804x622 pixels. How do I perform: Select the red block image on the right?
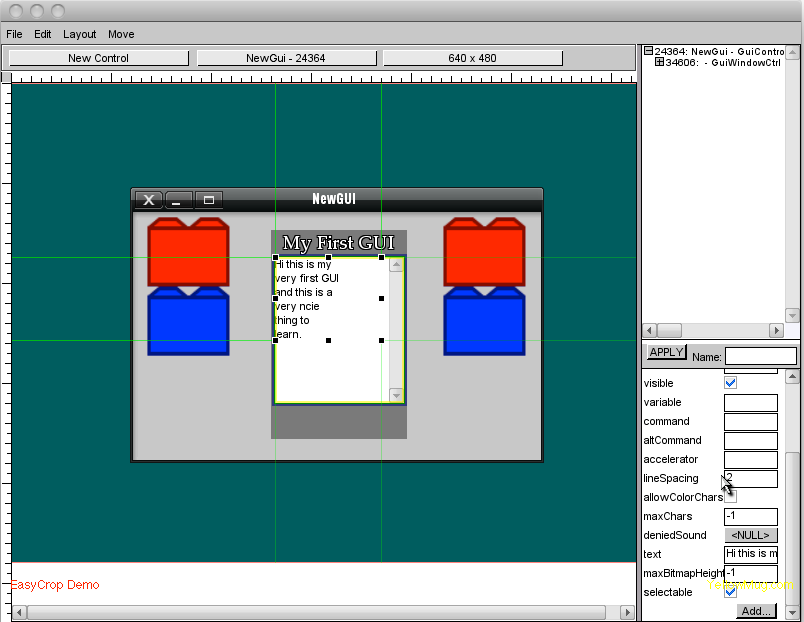[484, 253]
